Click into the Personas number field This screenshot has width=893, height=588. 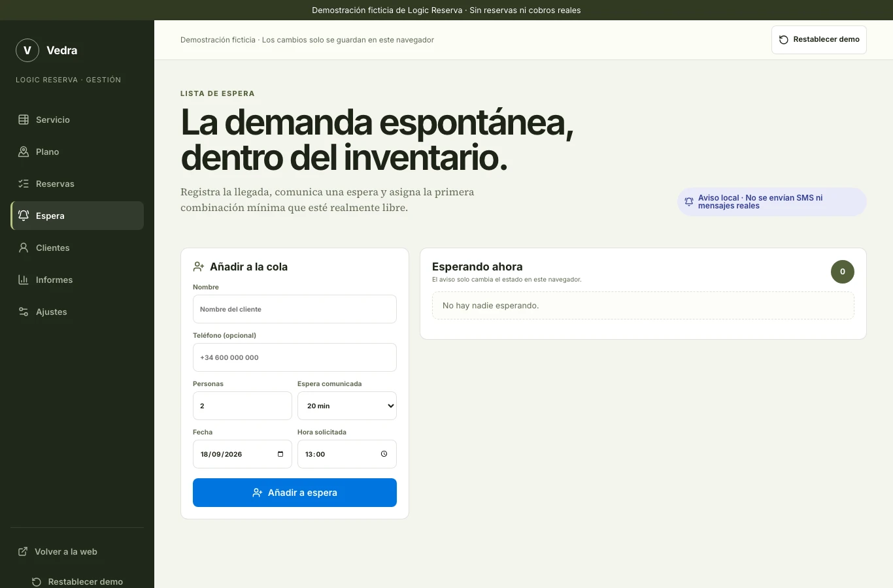[x=243, y=406]
